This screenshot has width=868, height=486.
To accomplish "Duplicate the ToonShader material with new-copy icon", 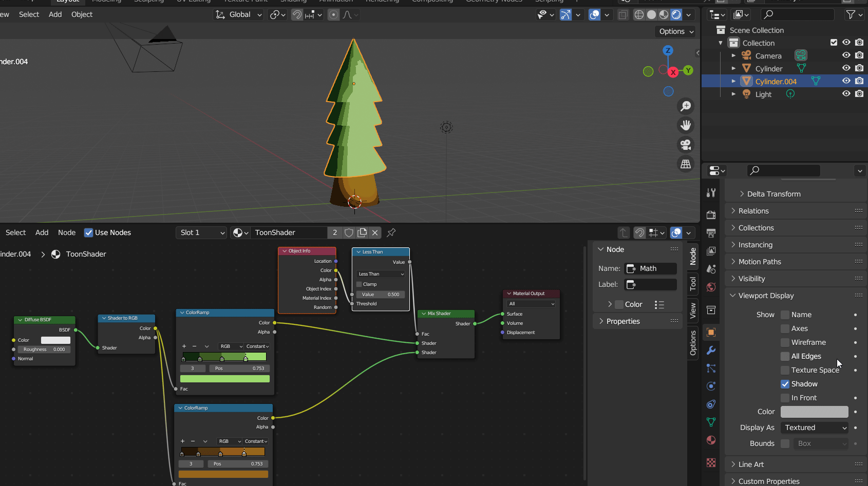I will coord(362,232).
